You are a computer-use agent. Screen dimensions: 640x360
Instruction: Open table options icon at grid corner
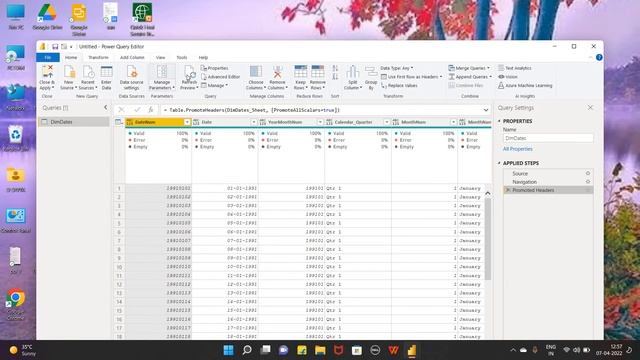[119, 122]
